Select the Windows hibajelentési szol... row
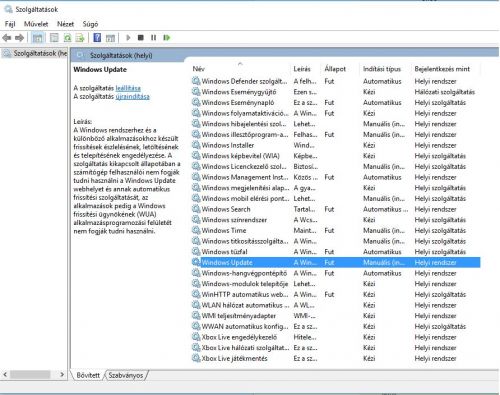The width and height of the screenshot is (500, 395). coord(336,124)
